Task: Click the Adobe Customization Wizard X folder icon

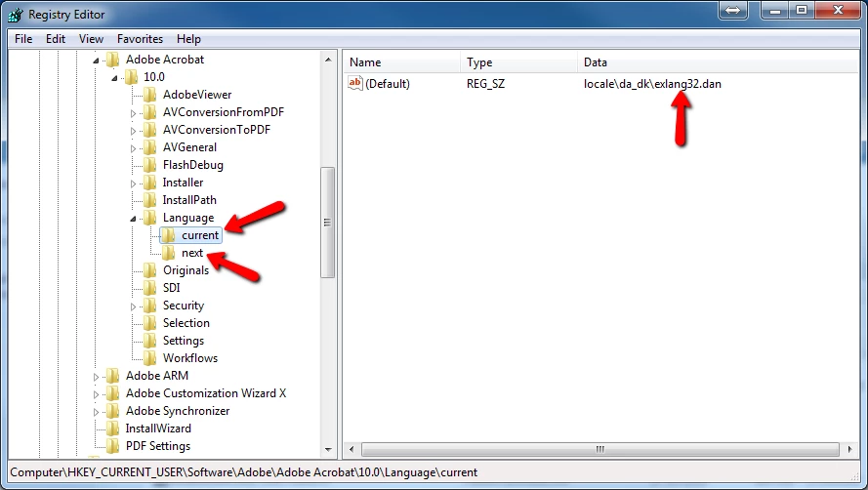Action: tap(112, 393)
